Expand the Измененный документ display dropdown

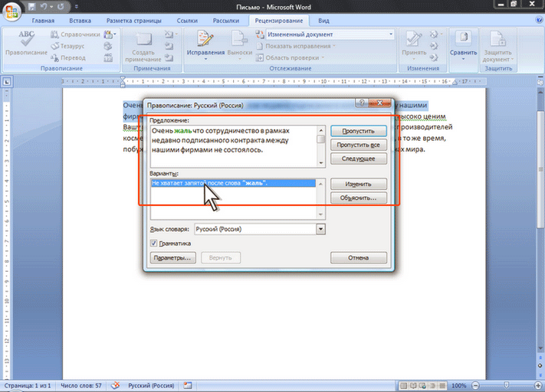pyautogui.click(x=390, y=34)
